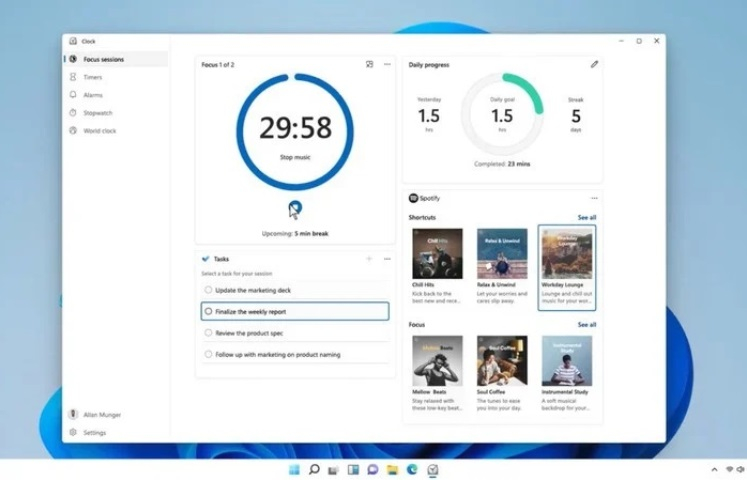Click the plus icon to add a task
Viewport: 747px width, 480px height.
click(369, 259)
